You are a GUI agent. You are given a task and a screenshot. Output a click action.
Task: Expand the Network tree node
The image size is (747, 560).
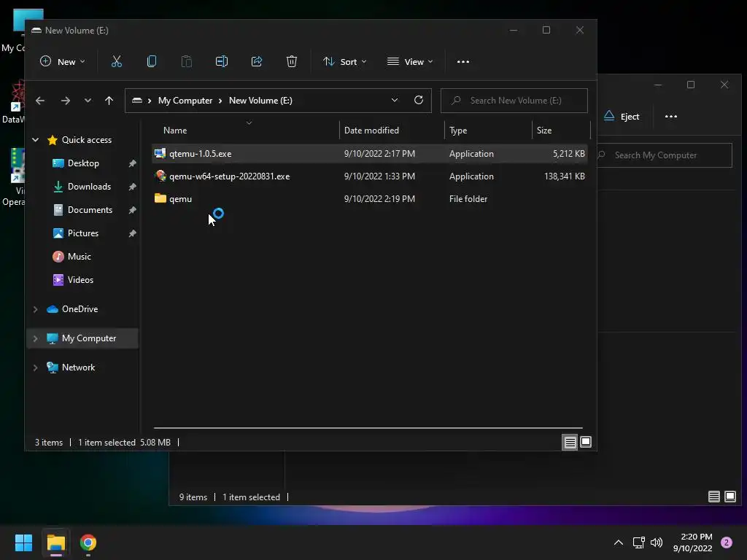[x=35, y=367]
